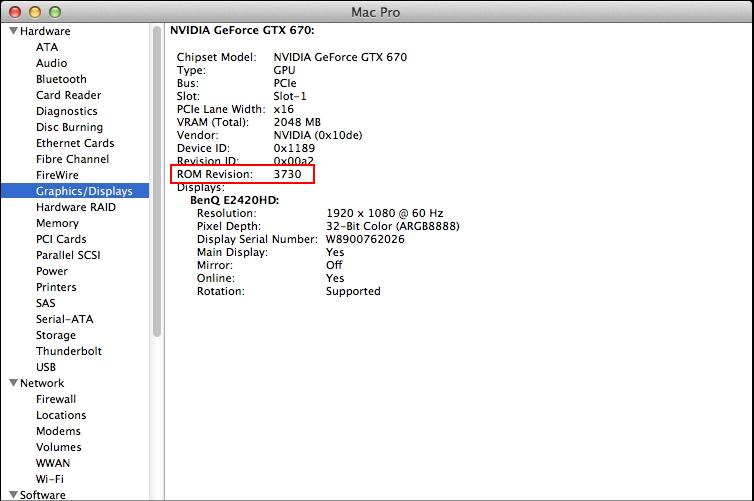Click the Network section label
This screenshot has height=501, width=754.
(x=42, y=383)
